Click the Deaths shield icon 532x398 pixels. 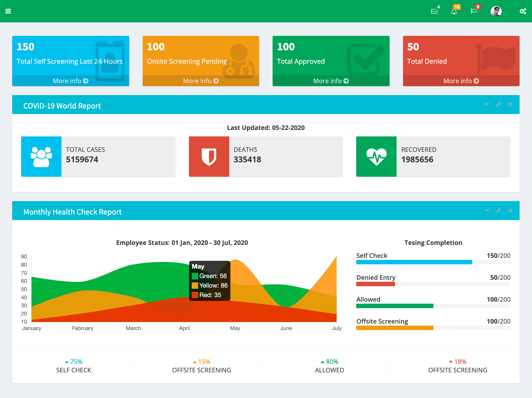click(209, 157)
